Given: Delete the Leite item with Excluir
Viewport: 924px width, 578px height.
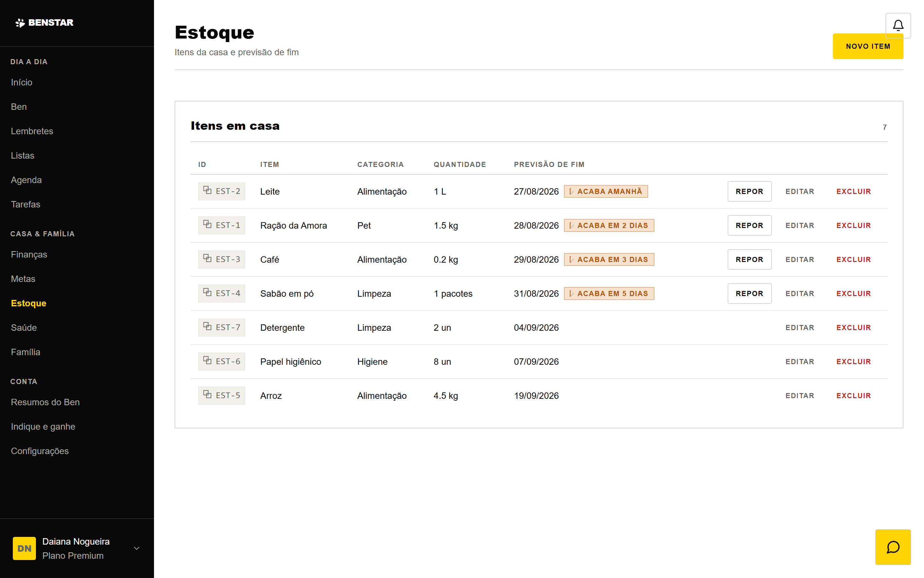Looking at the screenshot, I should click(853, 191).
